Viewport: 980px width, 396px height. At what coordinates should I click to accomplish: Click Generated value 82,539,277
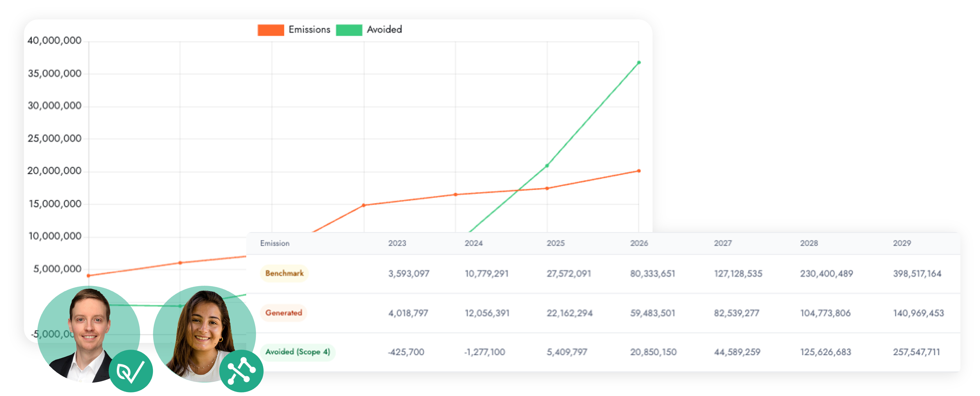pyautogui.click(x=736, y=313)
